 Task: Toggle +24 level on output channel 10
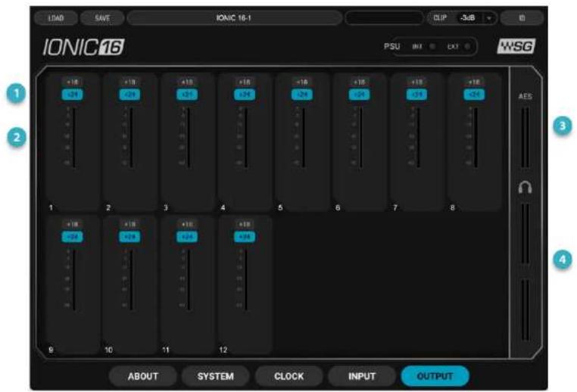(130, 236)
